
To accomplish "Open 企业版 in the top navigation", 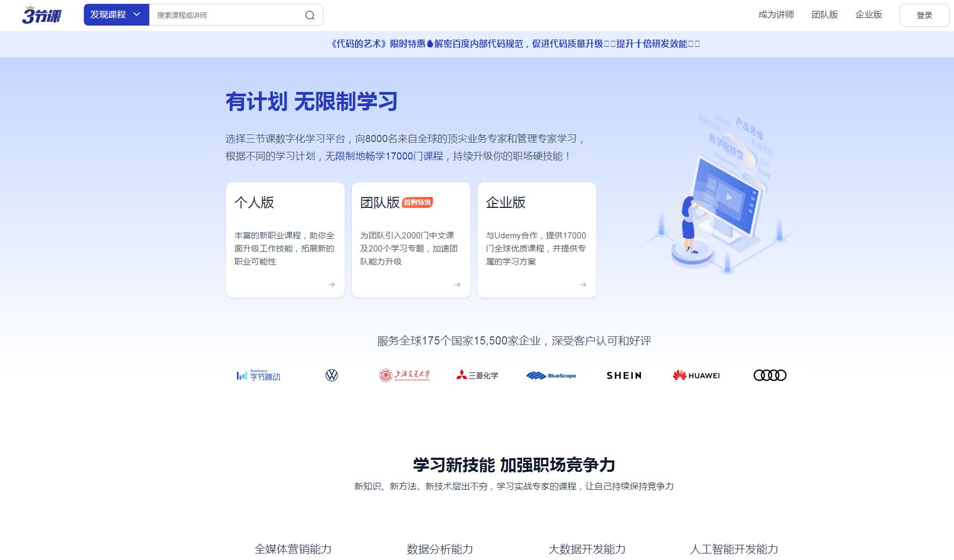I will (x=869, y=15).
